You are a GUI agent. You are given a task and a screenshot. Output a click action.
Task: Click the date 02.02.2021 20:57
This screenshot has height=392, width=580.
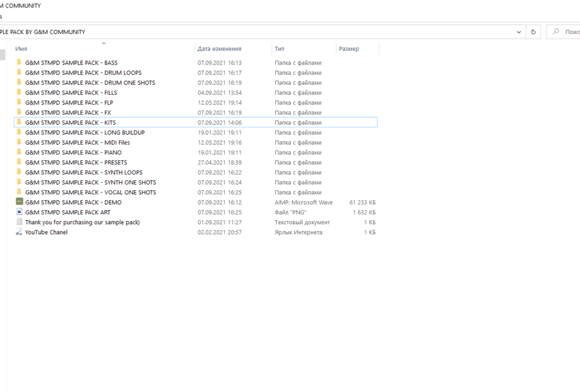219,232
